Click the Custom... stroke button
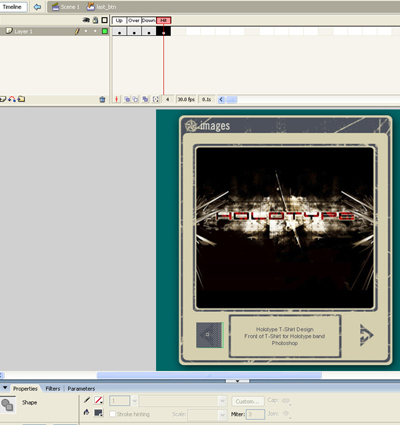This screenshot has width=400, height=425. pyautogui.click(x=248, y=401)
